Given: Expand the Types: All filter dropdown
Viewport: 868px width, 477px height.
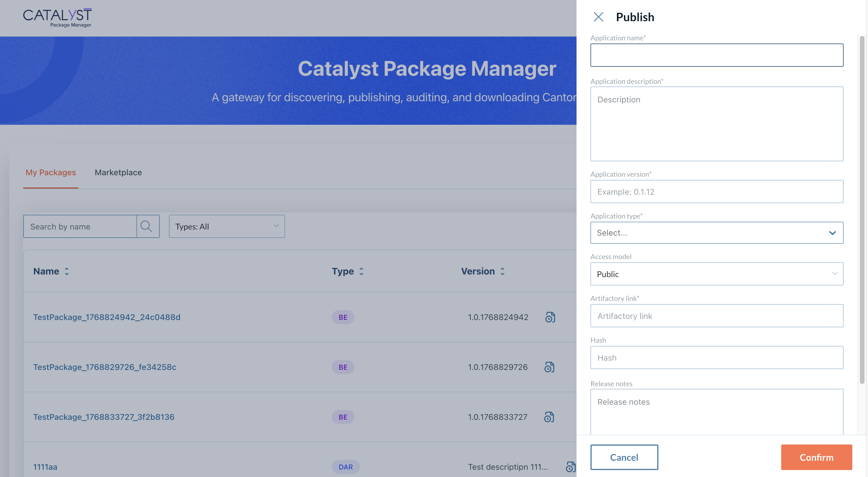Looking at the screenshot, I should pos(226,226).
